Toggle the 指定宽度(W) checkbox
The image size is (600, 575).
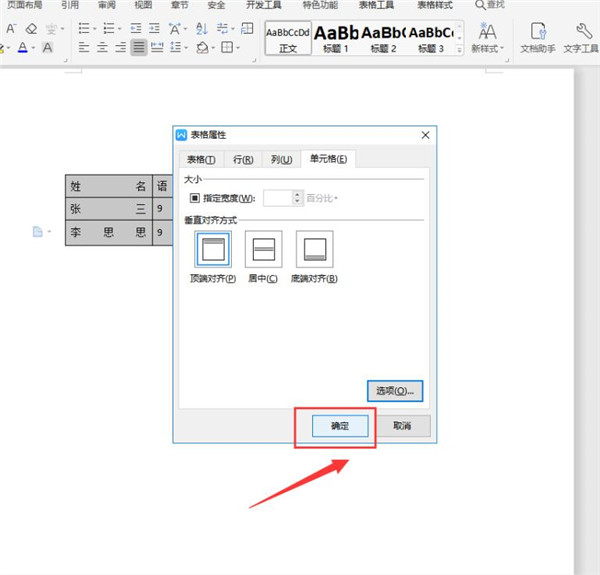[194, 198]
